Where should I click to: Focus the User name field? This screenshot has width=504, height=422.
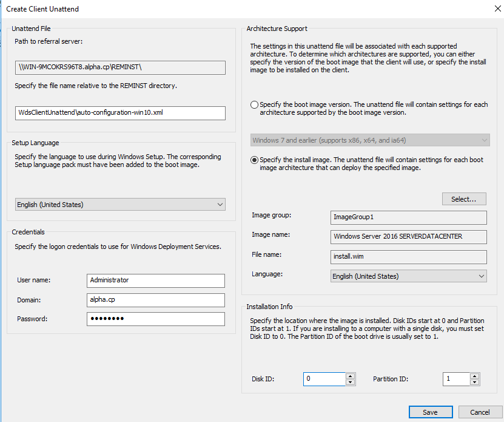(156, 281)
